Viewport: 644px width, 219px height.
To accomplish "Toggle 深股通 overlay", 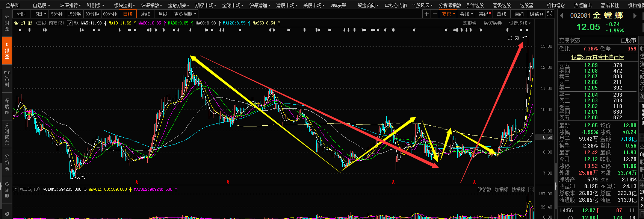I will tap(470, 23).
